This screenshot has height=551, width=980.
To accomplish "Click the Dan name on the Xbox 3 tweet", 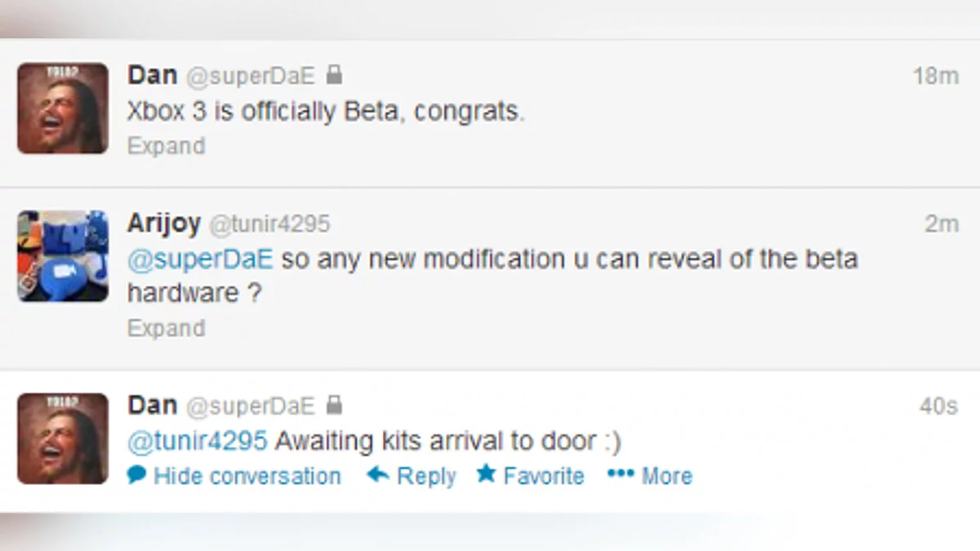I will [x=152, y=76].
